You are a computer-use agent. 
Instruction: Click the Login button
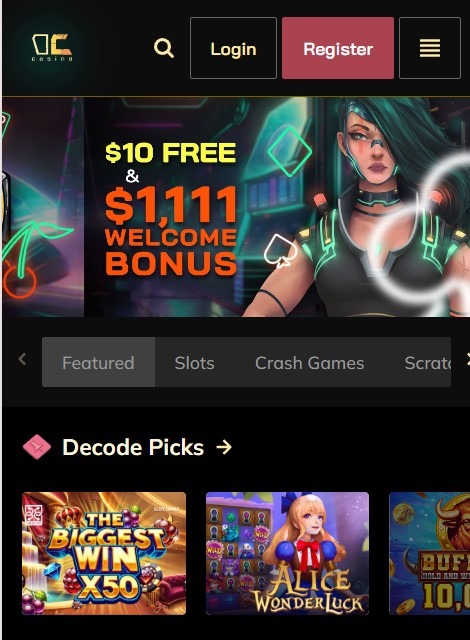[x=233, y=48]
